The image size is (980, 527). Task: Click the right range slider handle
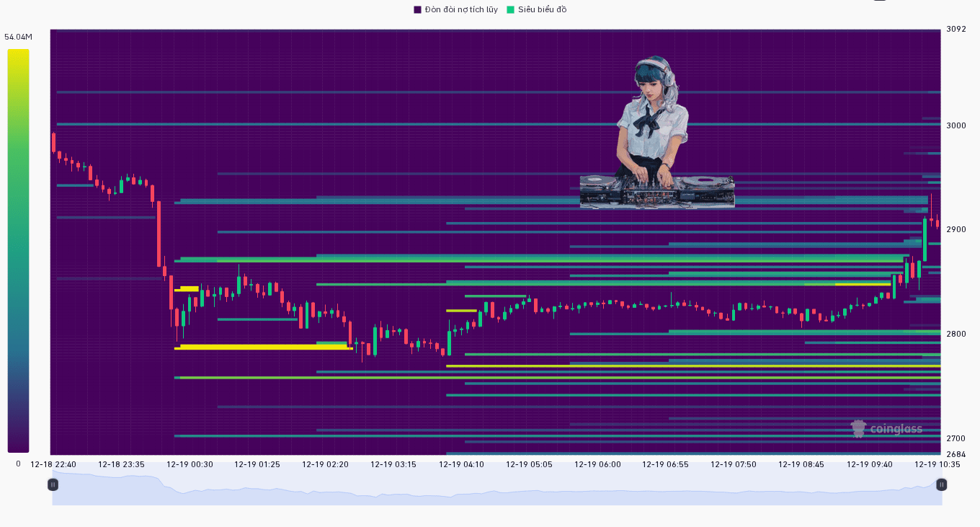pyautogui.click(x=941, y=484)
